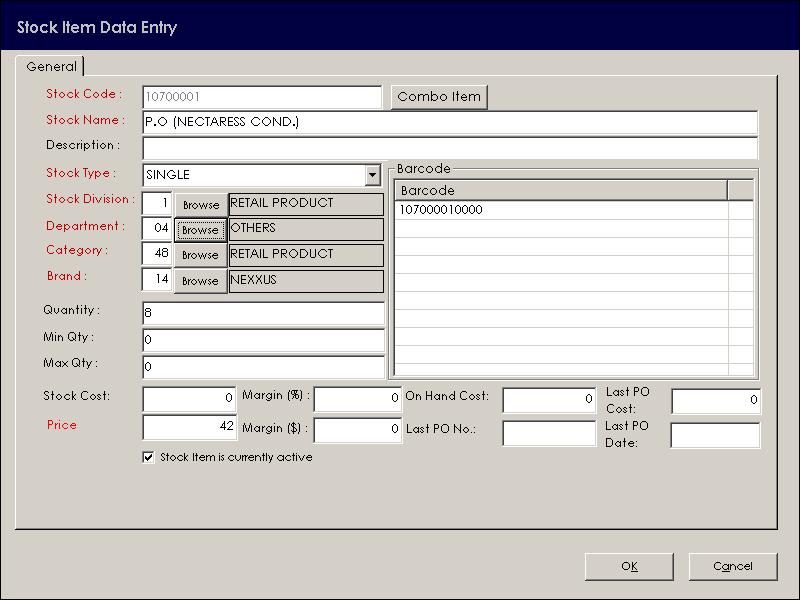Edit the Stock Name field
Image resolution: width=800 pixels, height=600 pixels.
450,122
